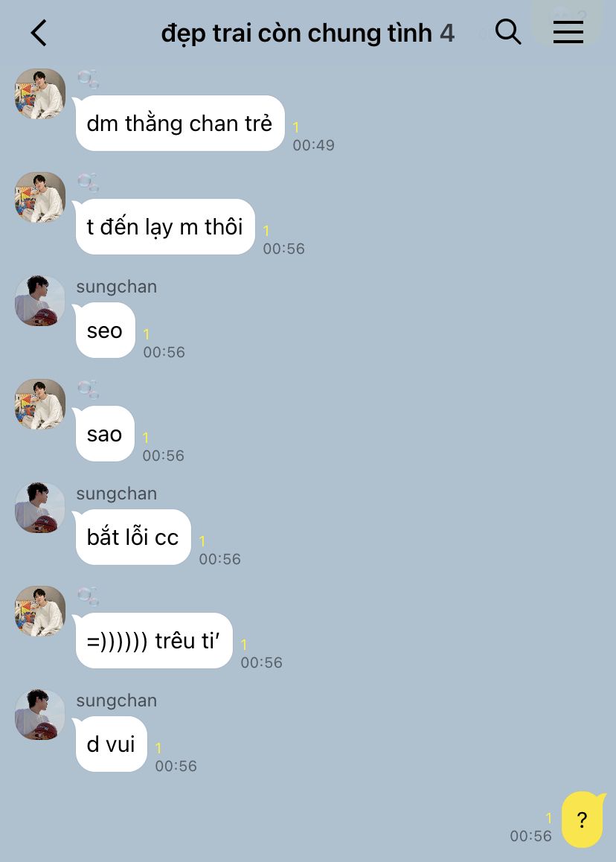The width and height of the screenshot is (616, 862).
Task: Tap the bubble emoji name above 'sao' message
Action: coord(88,389)
